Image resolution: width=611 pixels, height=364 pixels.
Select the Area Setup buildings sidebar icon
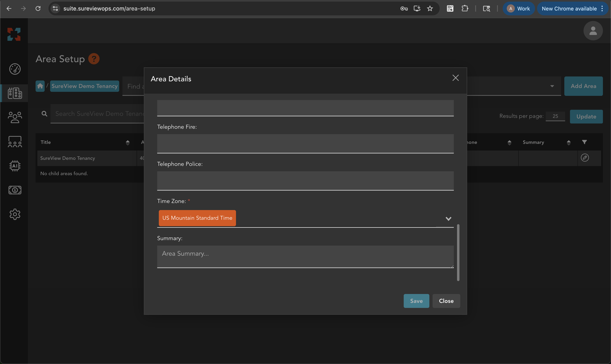[15, 93]
